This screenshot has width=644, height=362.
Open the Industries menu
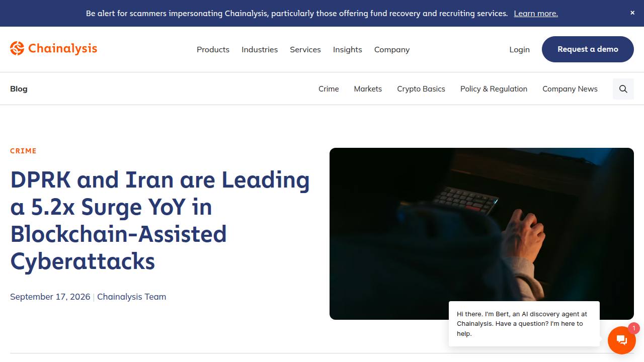point(260,49)
